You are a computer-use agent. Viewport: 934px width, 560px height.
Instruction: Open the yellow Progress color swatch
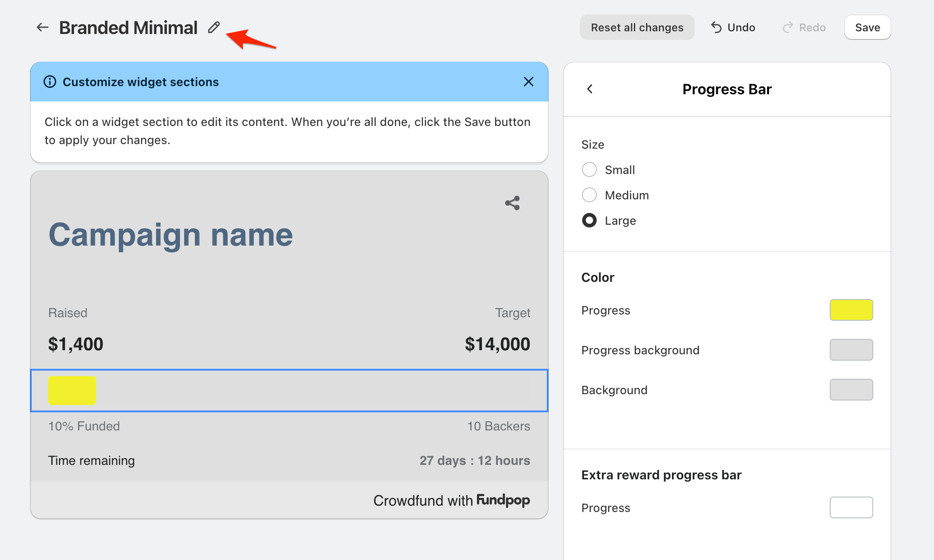tap(851, 310)
